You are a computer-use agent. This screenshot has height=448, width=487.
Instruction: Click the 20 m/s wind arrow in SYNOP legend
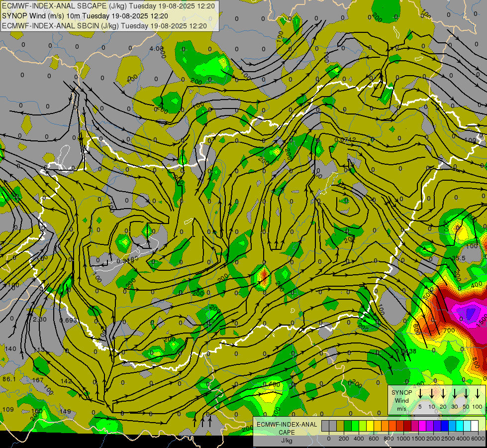point(443,394)
